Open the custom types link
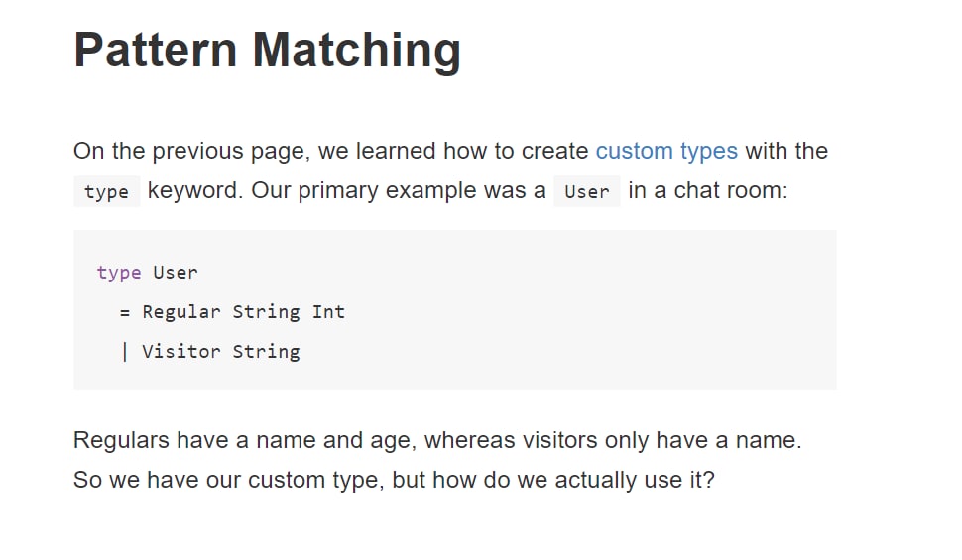962x560 pixels. coord(666,152)
